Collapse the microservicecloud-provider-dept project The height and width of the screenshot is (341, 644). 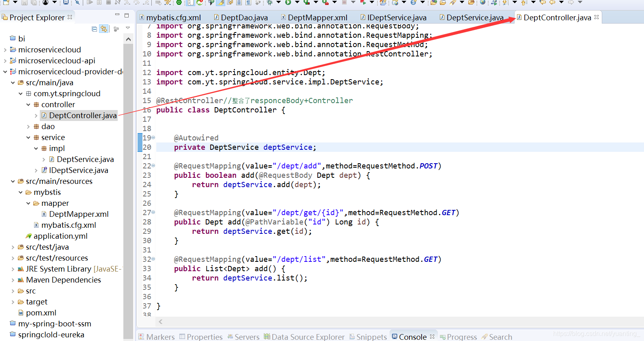pyautogui.click(x=5, y=72)
